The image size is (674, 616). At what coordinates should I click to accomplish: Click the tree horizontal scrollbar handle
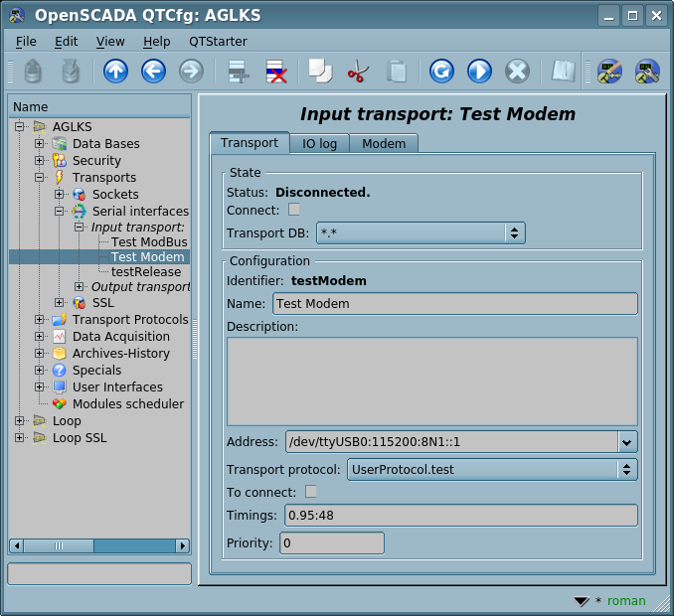[59, 546]
